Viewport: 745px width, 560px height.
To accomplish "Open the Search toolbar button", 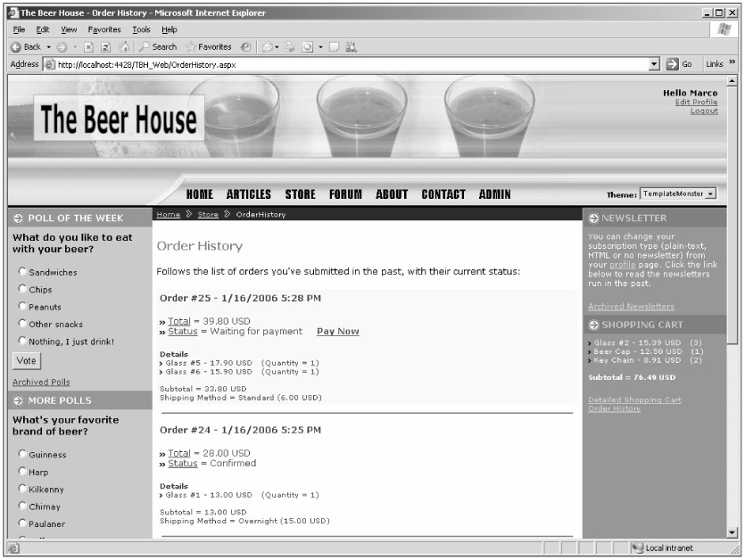I will tap(157, 46).
